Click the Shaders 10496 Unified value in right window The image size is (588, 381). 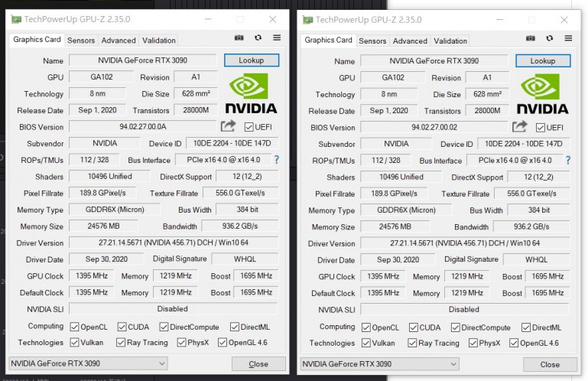point(401,177)
